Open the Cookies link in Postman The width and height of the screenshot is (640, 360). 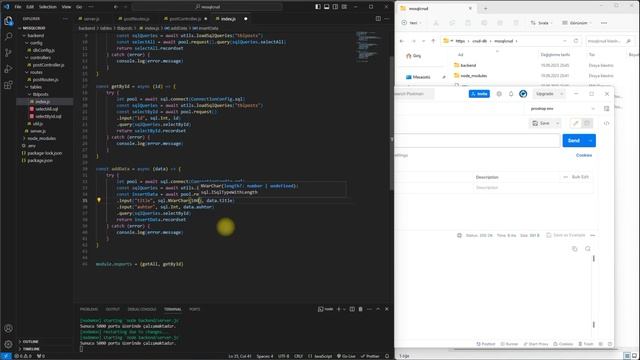coord(584,155)
